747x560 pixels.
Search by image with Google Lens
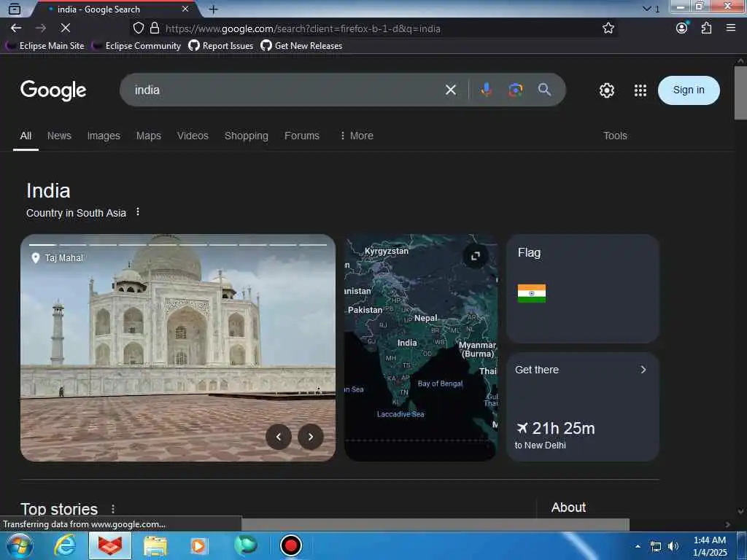click(515, 90)
